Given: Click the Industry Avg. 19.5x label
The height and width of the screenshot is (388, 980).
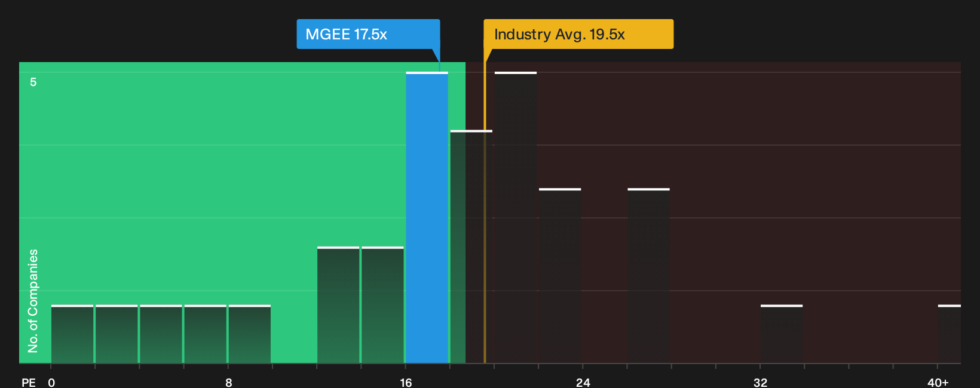Looking at the screenshot, I should [578, 34].
